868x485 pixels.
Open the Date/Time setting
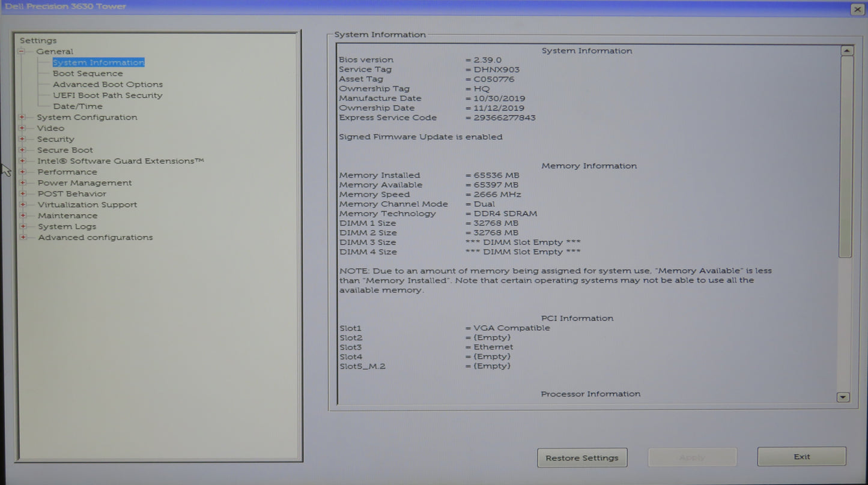coord(77,106)
